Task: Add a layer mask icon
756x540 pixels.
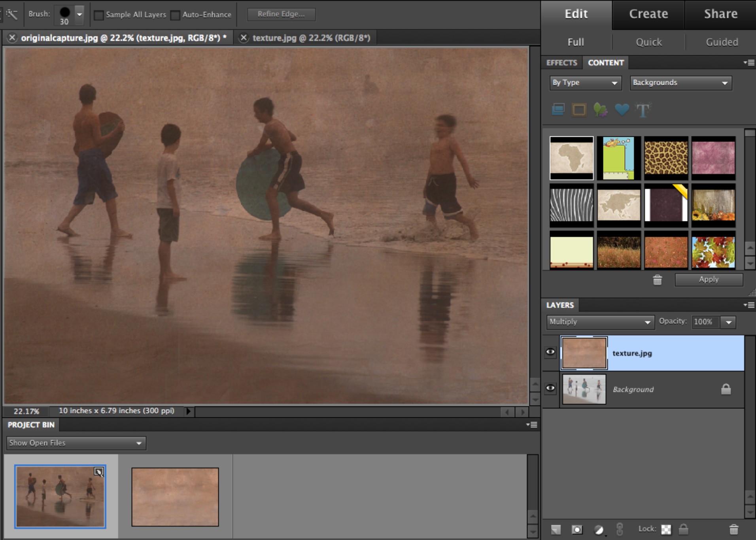Action: (577, 529)
